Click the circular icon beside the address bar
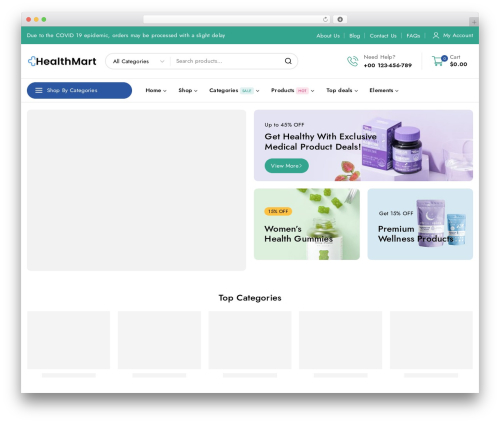 [x=340, y=19]
